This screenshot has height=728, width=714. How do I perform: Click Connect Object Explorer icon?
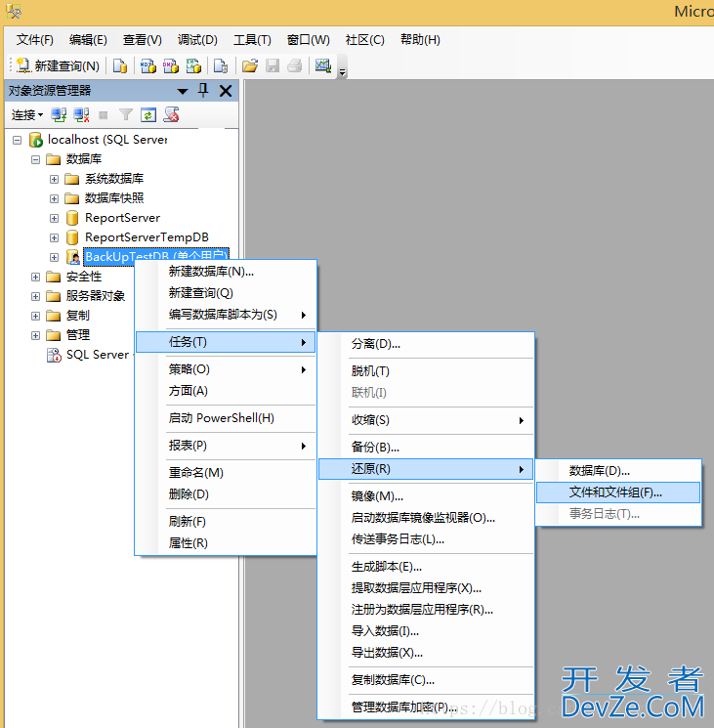coord(59,114)
